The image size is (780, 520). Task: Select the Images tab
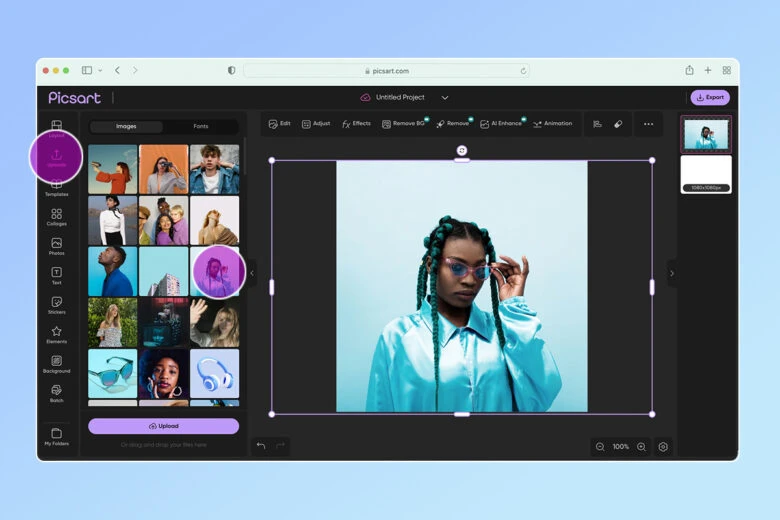tap(126, 127)
